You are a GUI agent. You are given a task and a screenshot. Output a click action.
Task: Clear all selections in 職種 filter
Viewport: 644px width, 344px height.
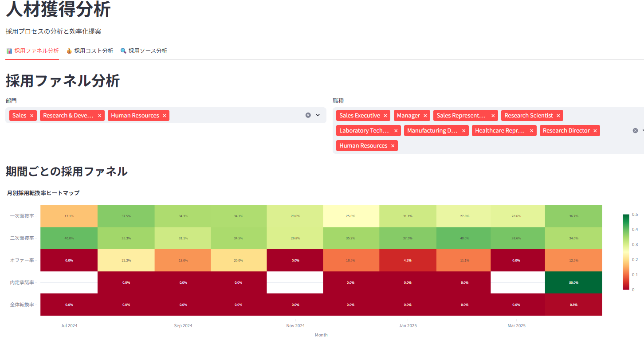pyautogui.click(x=635, y=130)
